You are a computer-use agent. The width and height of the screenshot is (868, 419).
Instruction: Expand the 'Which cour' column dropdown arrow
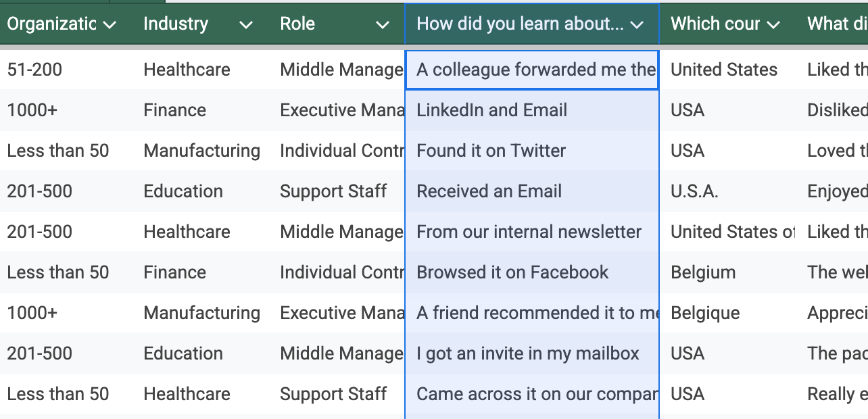click(773, 25)
